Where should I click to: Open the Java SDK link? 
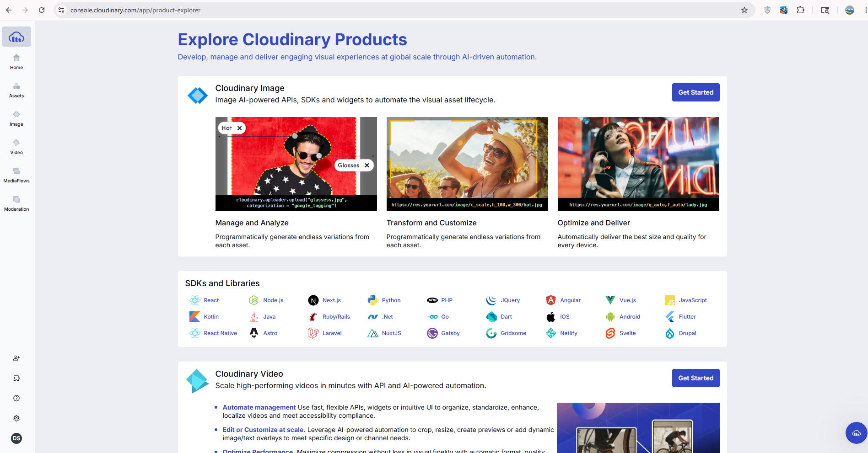[270, 317]
